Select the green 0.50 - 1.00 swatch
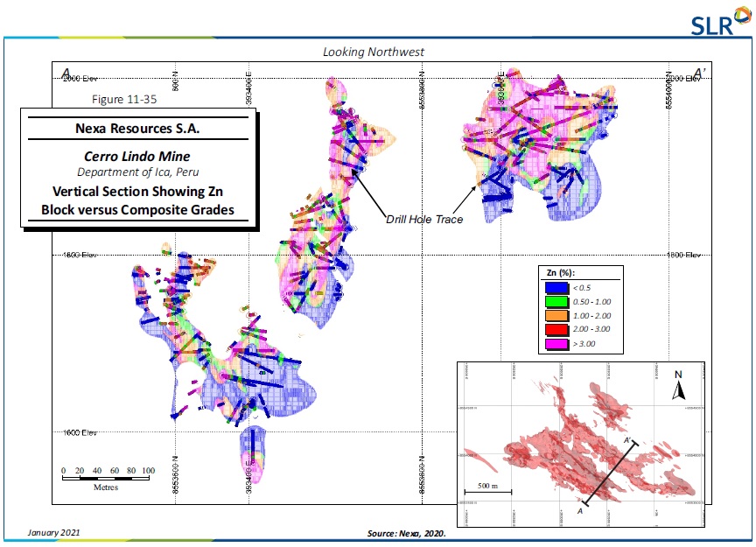756x547 pixels. (x=556, y=301)
